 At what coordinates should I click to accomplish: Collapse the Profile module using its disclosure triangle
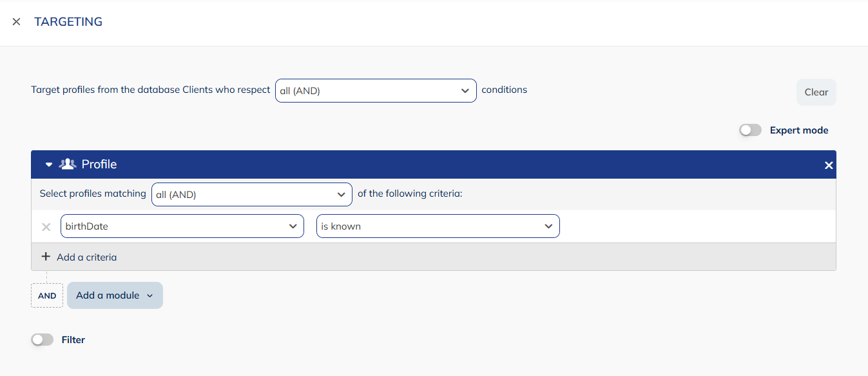48,164
